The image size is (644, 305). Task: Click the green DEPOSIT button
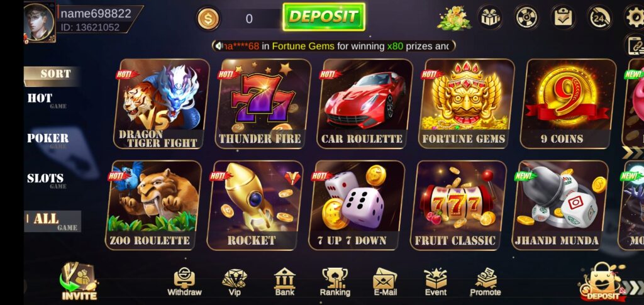[x=324, y=17]
